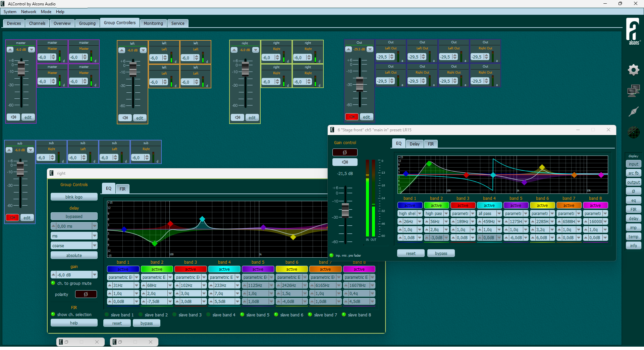
Task: Lower master group gain down arrow
Action: 32,49
